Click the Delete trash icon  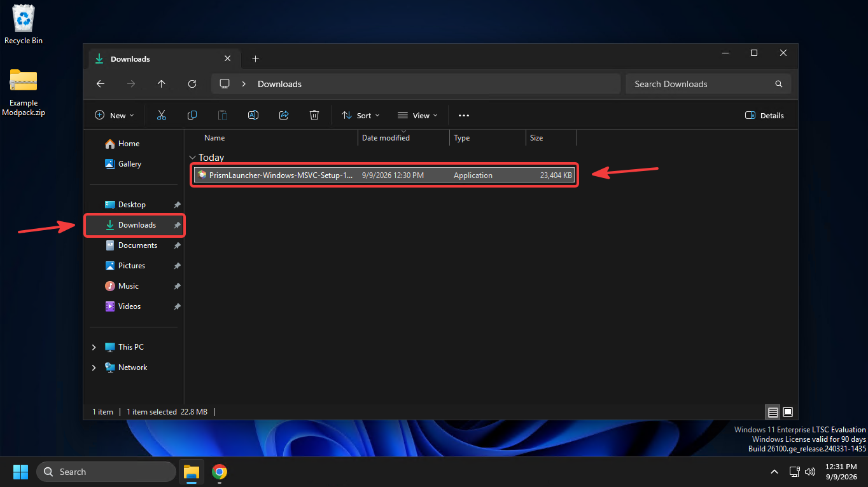pos(314,115)
